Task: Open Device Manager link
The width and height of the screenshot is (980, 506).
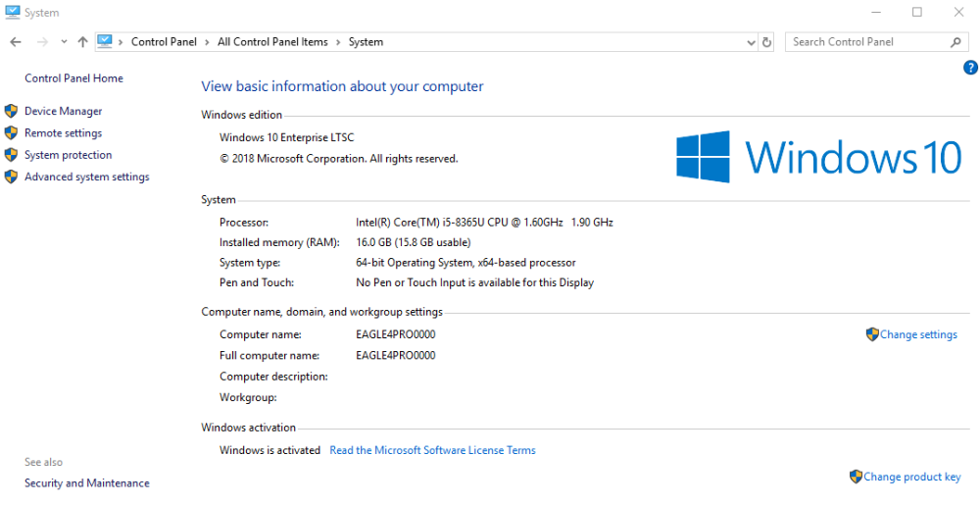Action: (63, 112)
